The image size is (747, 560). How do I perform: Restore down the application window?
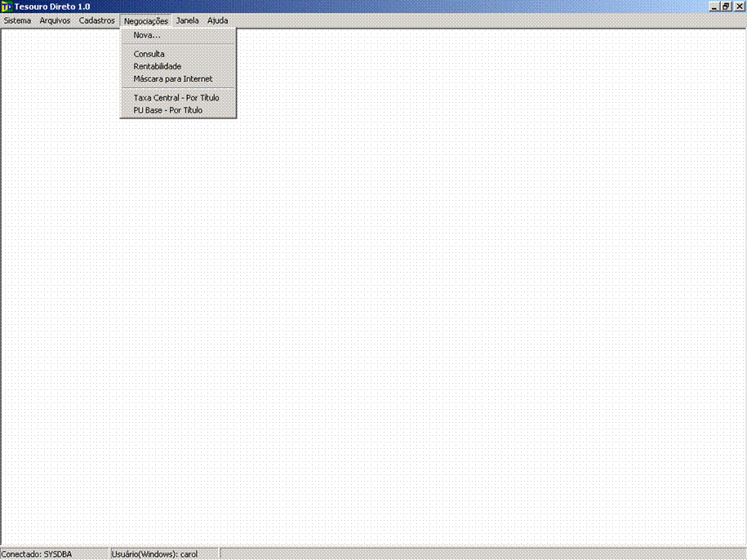[x=726, y=6]
